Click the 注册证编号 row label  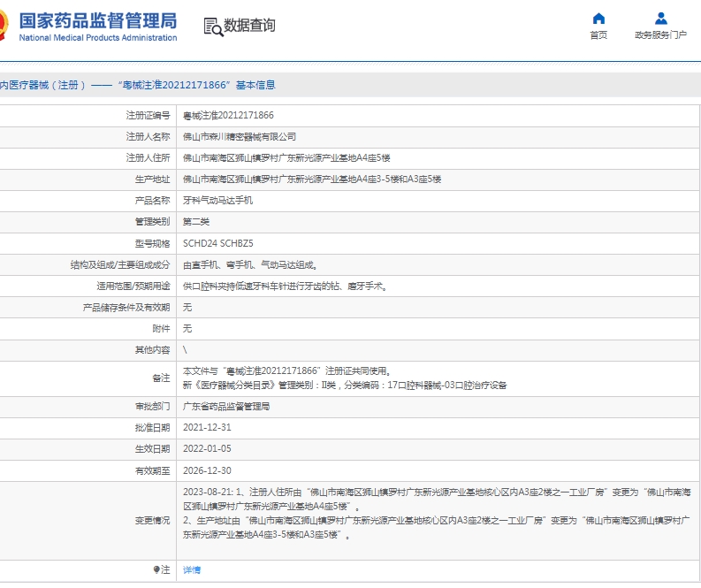pos(148,115)
